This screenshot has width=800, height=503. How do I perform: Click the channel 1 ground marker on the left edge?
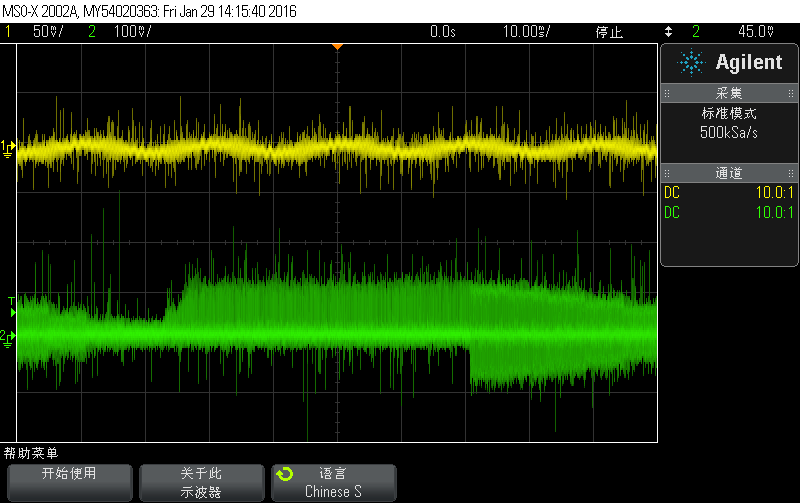click(x=8, y=148)
